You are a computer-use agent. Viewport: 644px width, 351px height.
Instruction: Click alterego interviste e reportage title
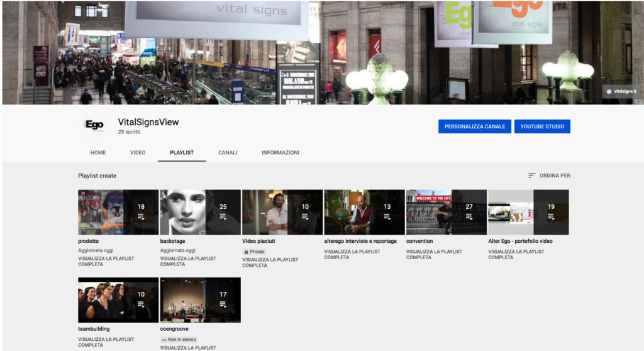(360, 242)
